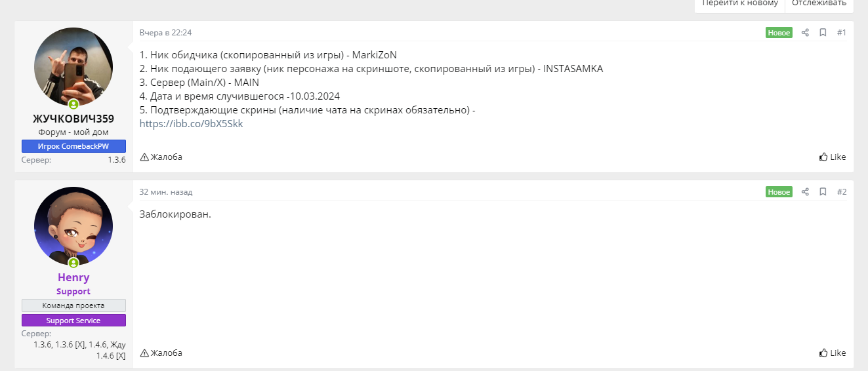Report Henry's post via Жалоба
The height and width of the screenshot is (371, 868).
tap(161, 353)
